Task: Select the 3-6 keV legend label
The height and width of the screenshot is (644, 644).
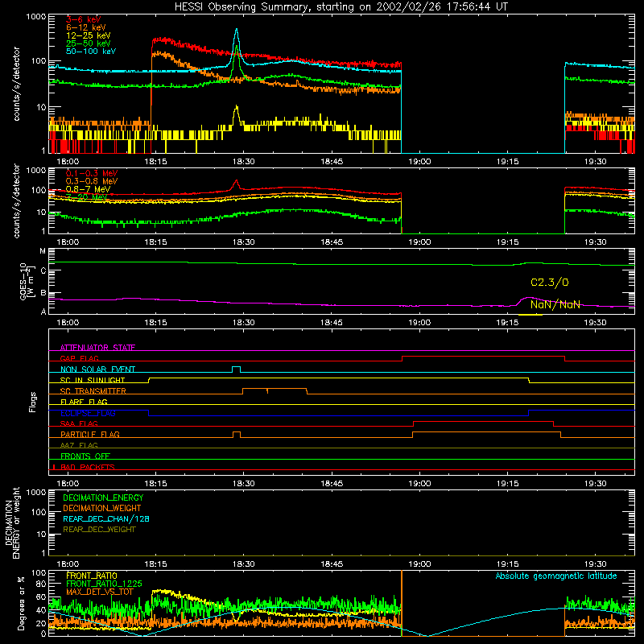Action: point(83,19)
